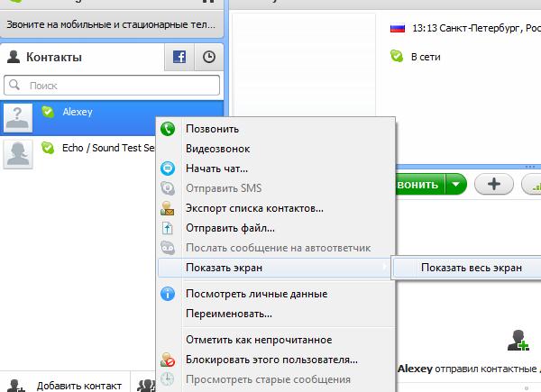Viewport: 541px width, 392px height.
Task: Click the export contacts list icon
Action: click(168, 208)
